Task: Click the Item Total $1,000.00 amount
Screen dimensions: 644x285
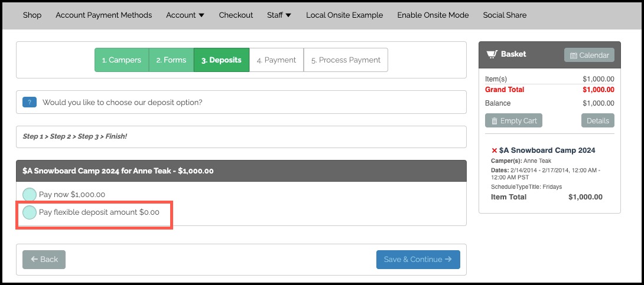Action: click(x=586, y=197)
